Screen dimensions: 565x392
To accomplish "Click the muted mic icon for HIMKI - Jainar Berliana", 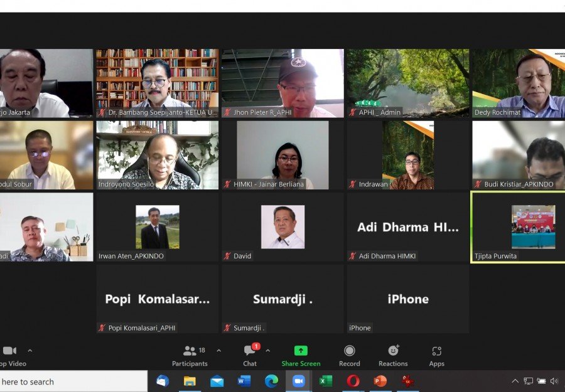I will coord(227,184).
